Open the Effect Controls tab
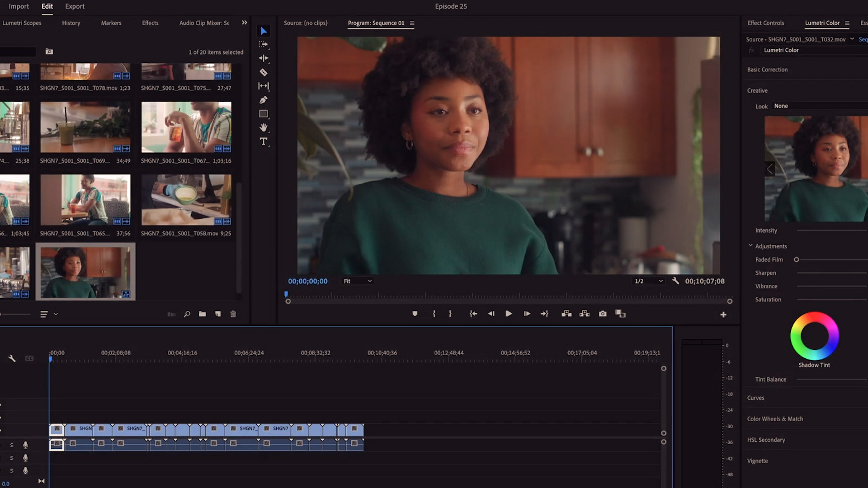The height and width of the screenshot is (488, 868). 765,23
